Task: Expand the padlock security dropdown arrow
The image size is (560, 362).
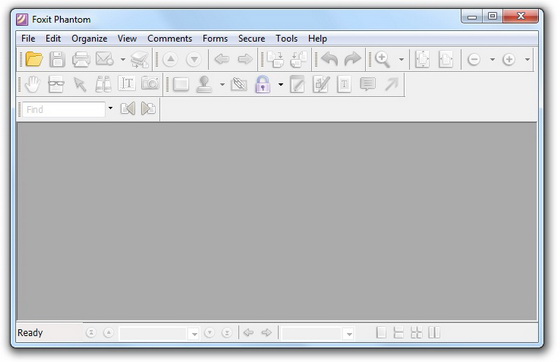Action: (x=281, y=85)
